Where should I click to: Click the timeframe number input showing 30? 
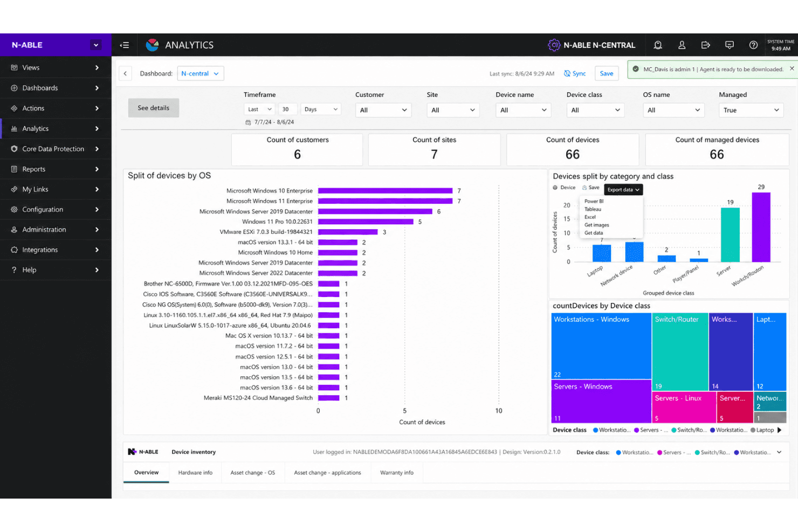pyautogui.click(x=287, y=109)
